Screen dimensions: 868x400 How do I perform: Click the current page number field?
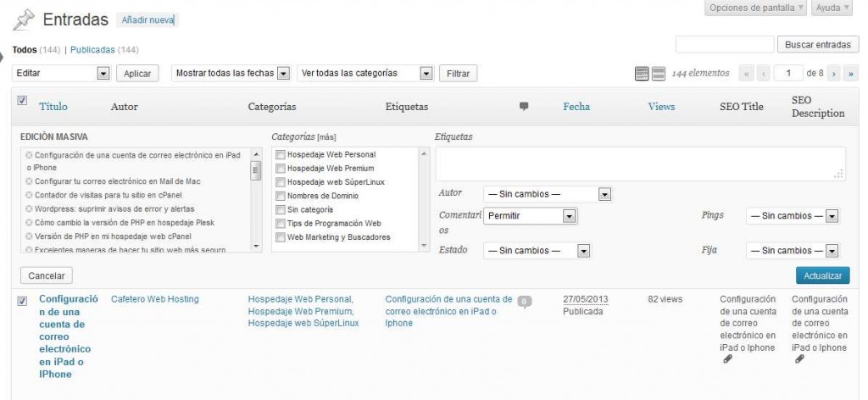coord(788,73)
